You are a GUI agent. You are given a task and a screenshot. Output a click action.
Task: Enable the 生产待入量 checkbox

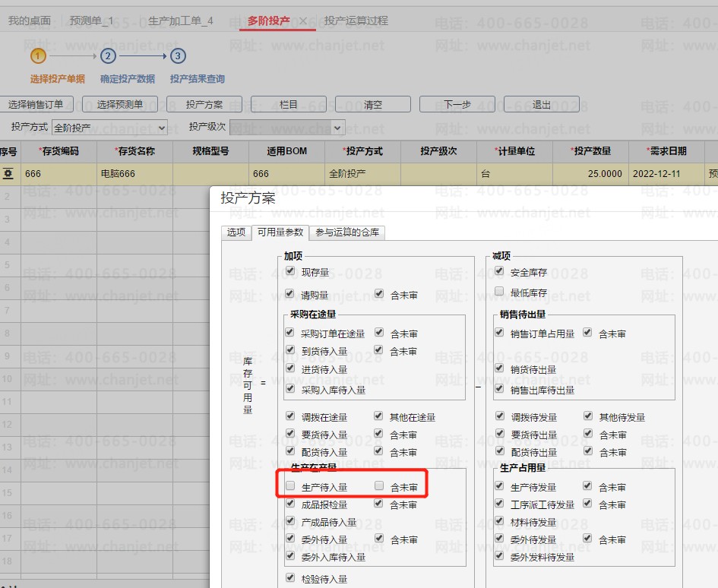(289, 486)
